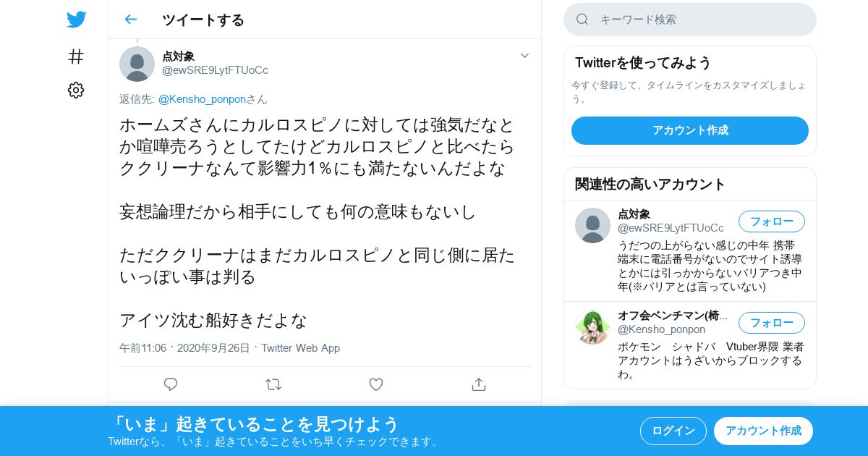Expand the tweet options chevron menu

(525, 56)
